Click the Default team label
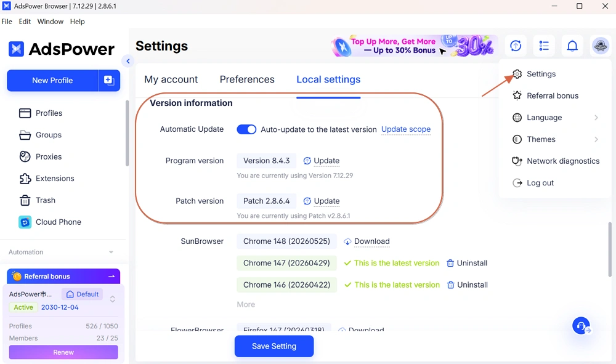The height and width of the screenshot is (364, 616). (82, 294)
